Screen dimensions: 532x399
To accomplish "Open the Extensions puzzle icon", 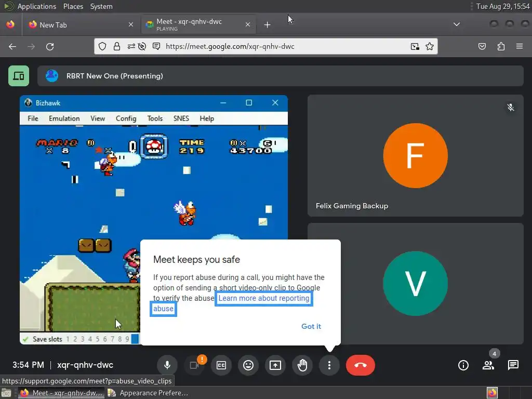I will (x=501, y=46).
